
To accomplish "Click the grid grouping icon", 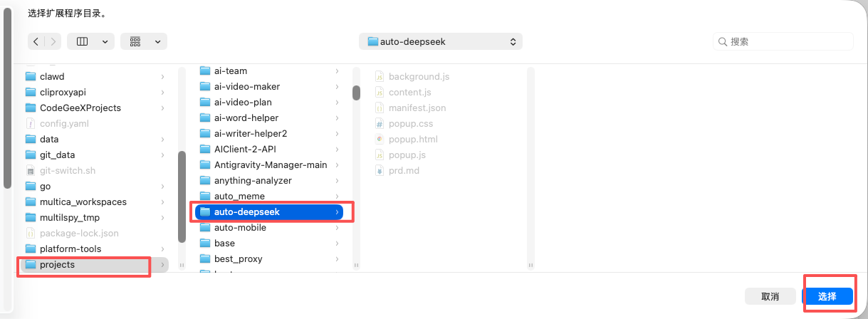I will coord(135,42).
